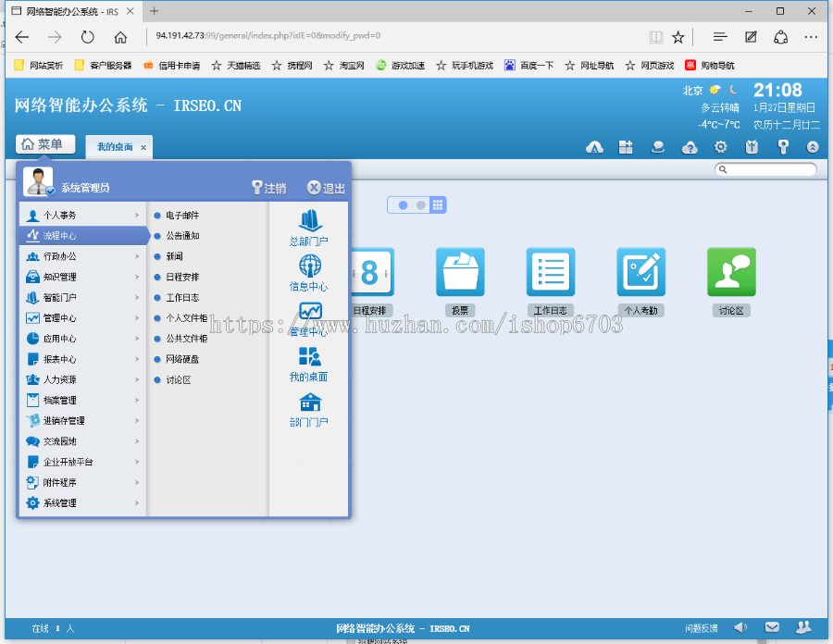
Task: Expand the 智能门户 menu chevron
Action: [x=137, y=297]
